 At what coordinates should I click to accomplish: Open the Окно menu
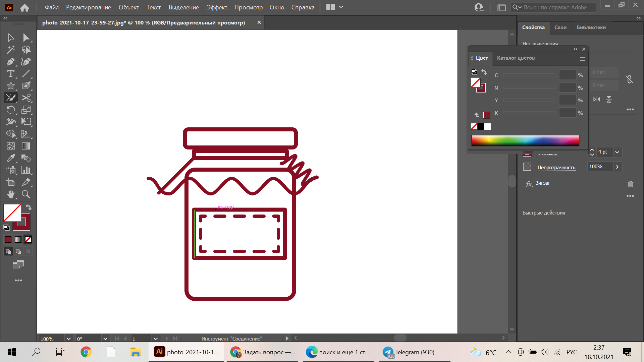277,7
